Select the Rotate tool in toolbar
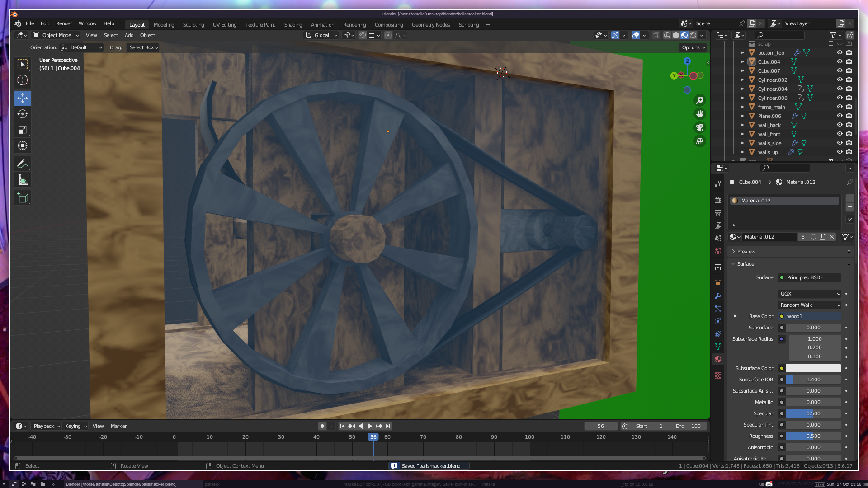 coord(23,114)
